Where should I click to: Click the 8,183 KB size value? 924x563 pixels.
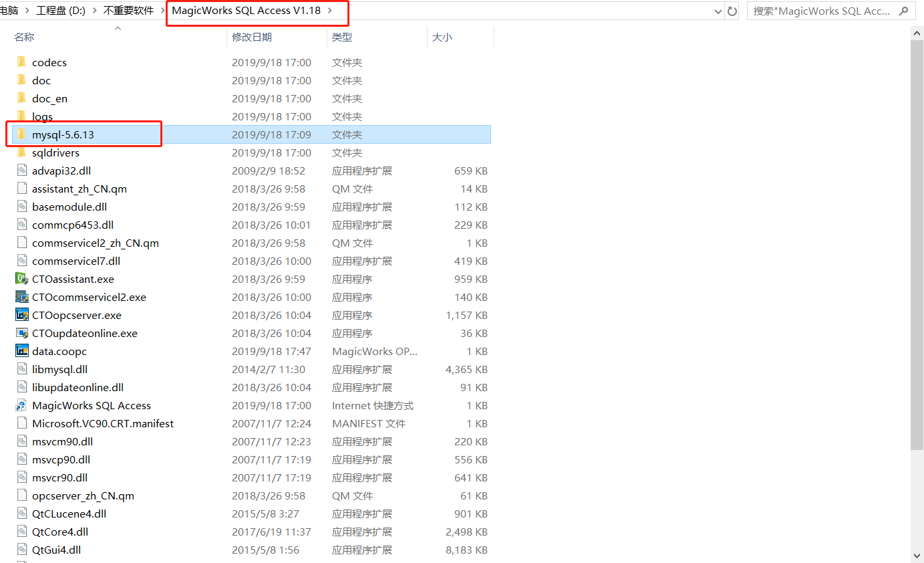point(466,550)
